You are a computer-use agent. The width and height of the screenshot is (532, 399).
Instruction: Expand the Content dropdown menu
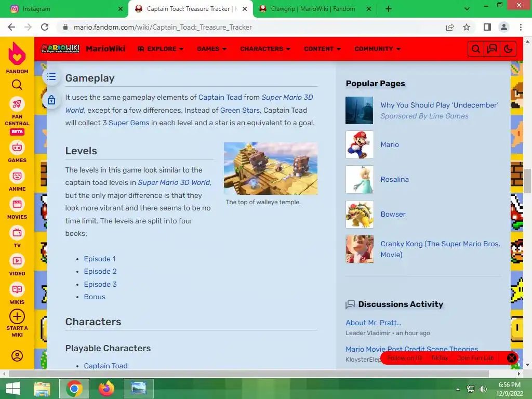pyautogui.click(x=322, y=49)
